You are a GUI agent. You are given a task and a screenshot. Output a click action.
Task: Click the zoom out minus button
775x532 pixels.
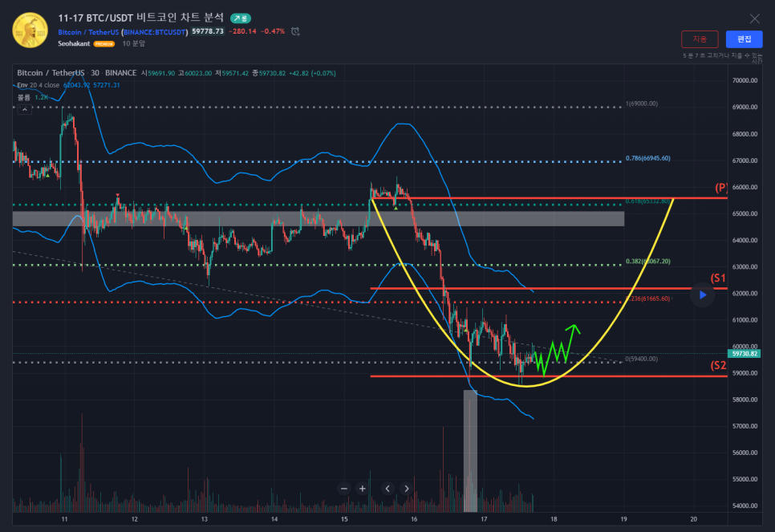tap(344, 488)
